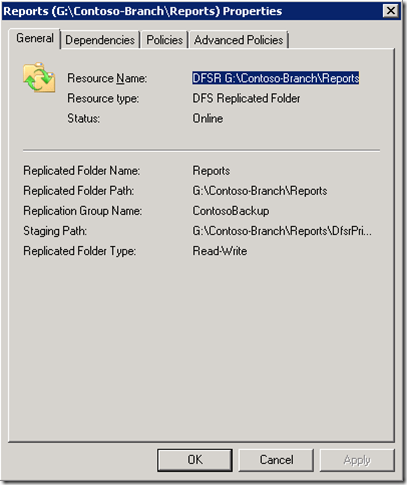
Task: Click the Replicated Folder Name value Reports
Action: 211,171
